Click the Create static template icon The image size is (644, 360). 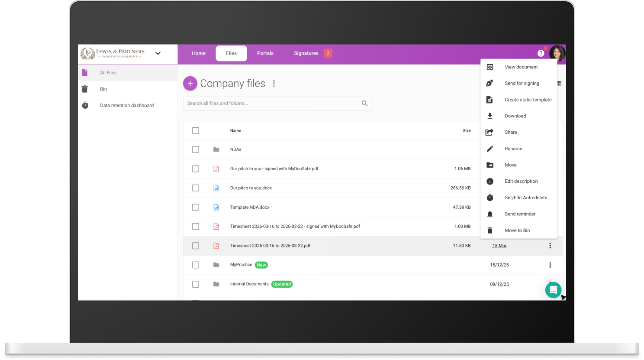pyautogui.click(x=490, y=99)
